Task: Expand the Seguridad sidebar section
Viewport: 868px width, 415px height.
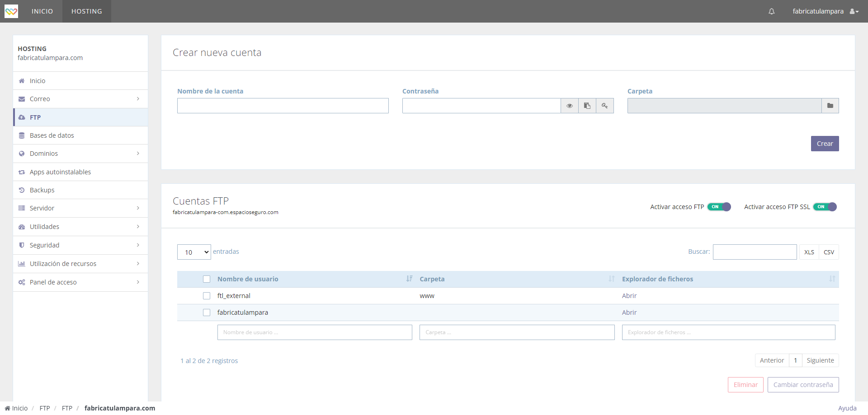Action: pos(80,245)
